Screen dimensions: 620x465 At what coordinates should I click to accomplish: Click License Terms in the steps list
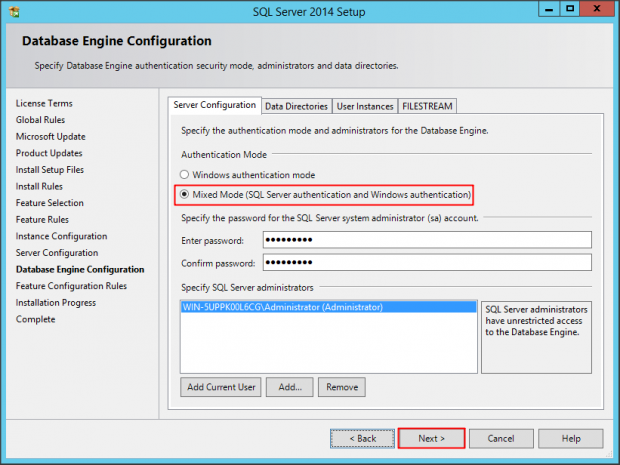pyautogui.click(x=44, y=103)
